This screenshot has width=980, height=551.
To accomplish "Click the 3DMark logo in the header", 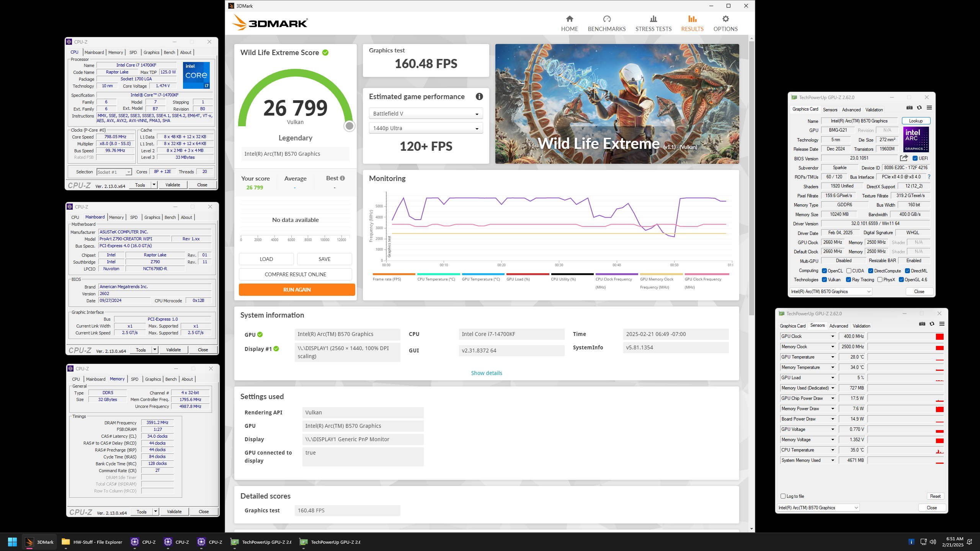I will tap(270, 23).
